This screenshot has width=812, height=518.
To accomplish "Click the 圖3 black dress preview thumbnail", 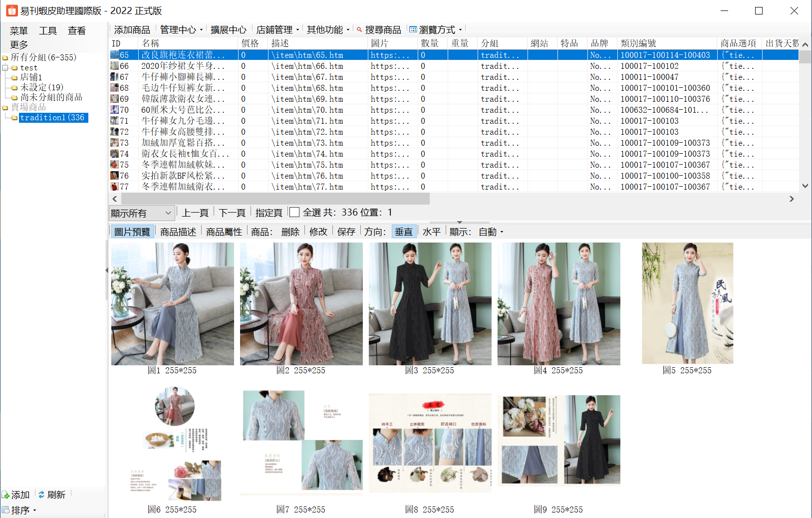I will (430, 304).
